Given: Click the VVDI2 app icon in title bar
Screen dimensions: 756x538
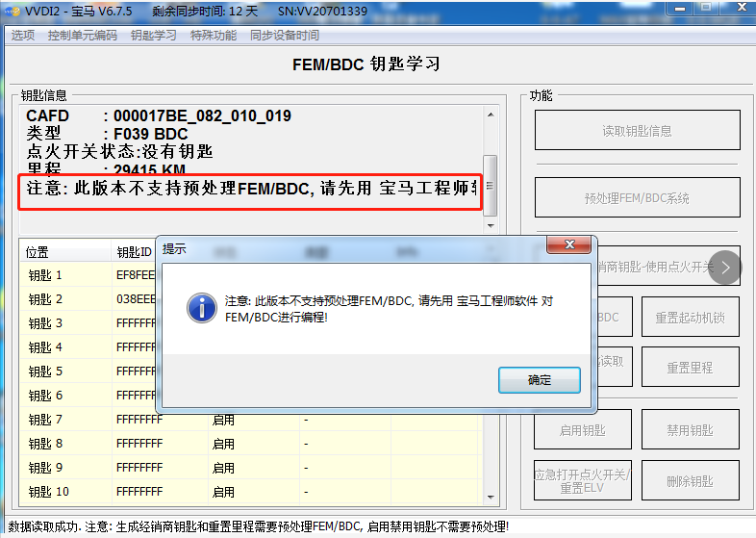Looking at the screenshot, I should pyautogui.click(x=13, y=11).
